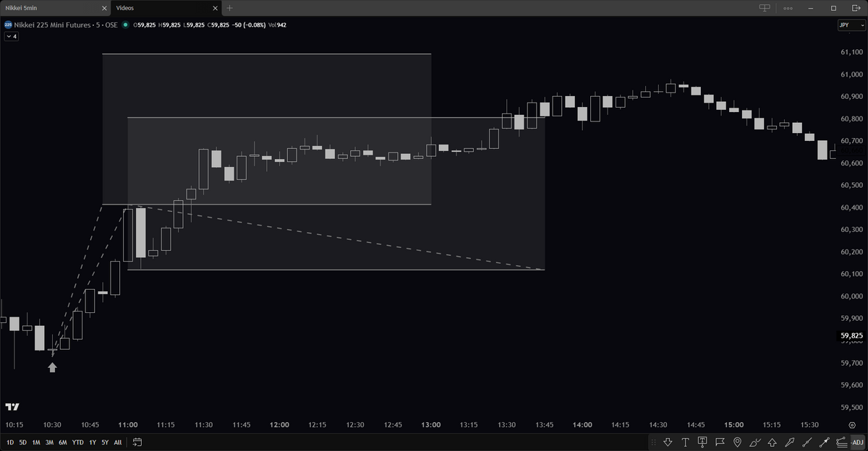
Task: Click the 60,000 price scale label
Action: point(851,296)
